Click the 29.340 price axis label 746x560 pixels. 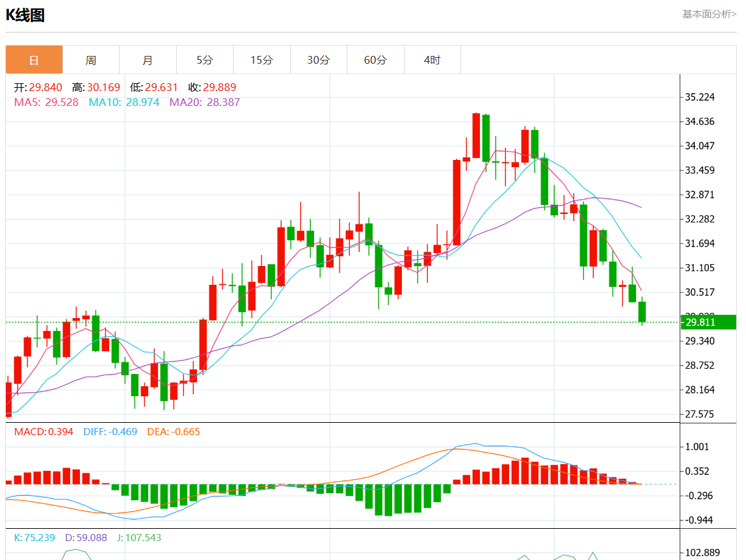click(699, 341)
